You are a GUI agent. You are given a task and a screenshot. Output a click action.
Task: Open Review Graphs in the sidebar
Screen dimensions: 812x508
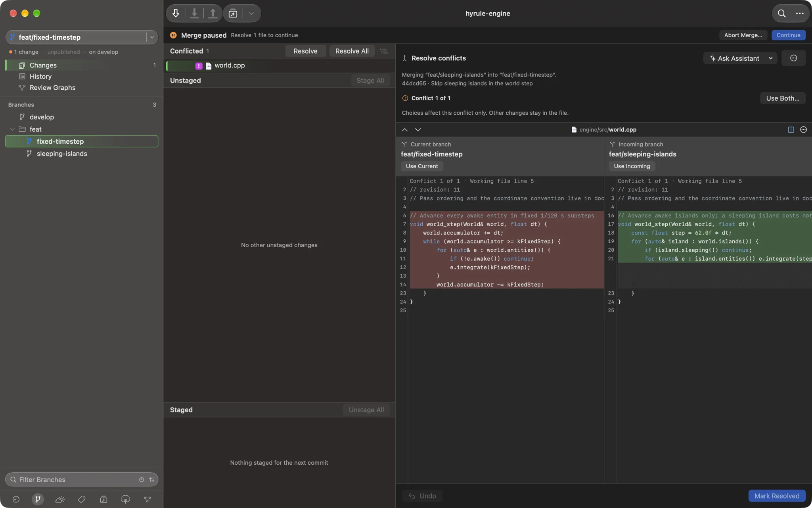click(81, 87)
